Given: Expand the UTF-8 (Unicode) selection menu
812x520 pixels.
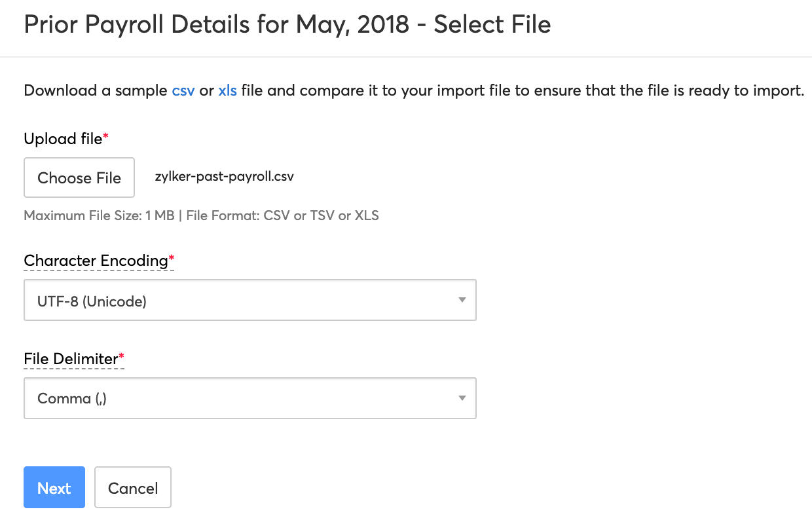Looking at the screenshot, I should click(x=250, y=300).
